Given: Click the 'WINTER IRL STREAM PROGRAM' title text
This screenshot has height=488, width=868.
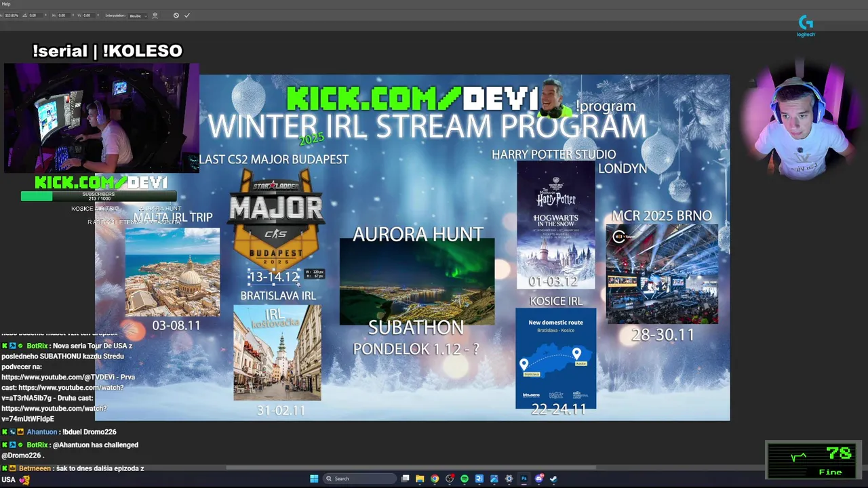Looking at the screenshot, I should (x=427, y=127).
